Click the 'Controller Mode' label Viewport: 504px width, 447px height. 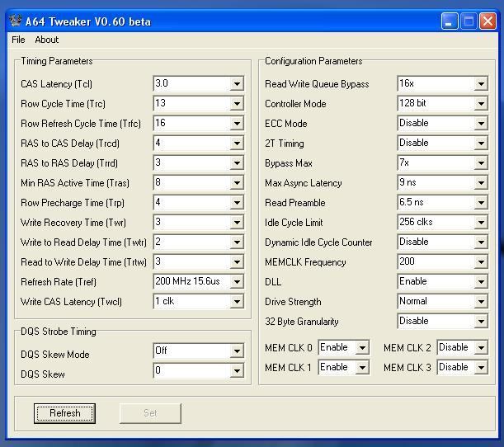tap(295, 104)
